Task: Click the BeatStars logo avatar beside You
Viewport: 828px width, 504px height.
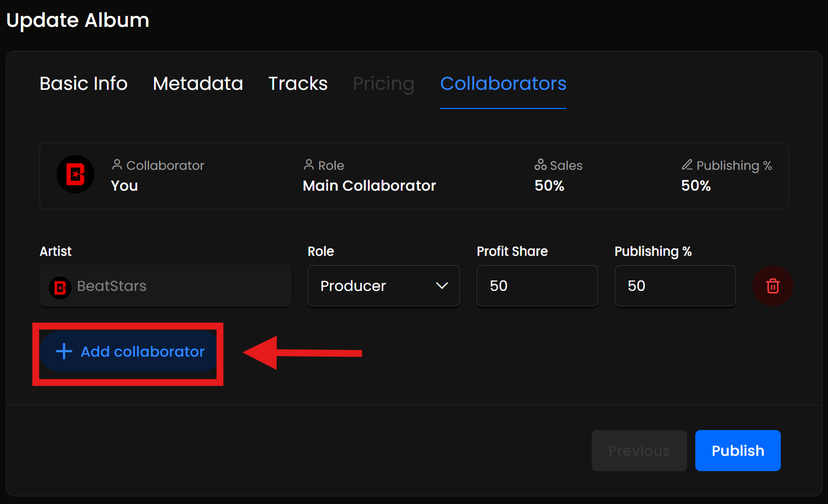Action: point(76,174)
